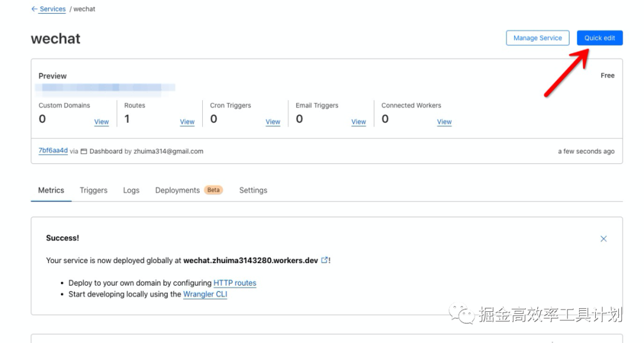Open Manage Service
The width and height of the screenshot is (644, 343).
[x=537, y=38]
